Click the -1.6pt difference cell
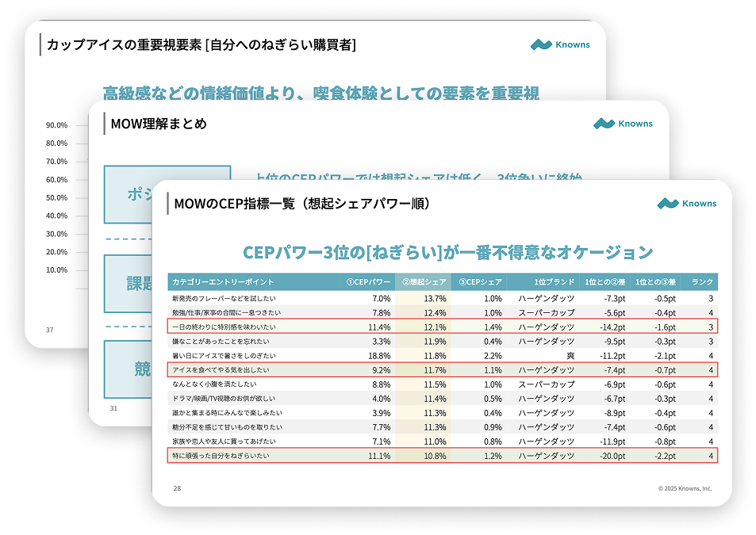The width and height of the screenshot is (756, 535). (665, 327)
